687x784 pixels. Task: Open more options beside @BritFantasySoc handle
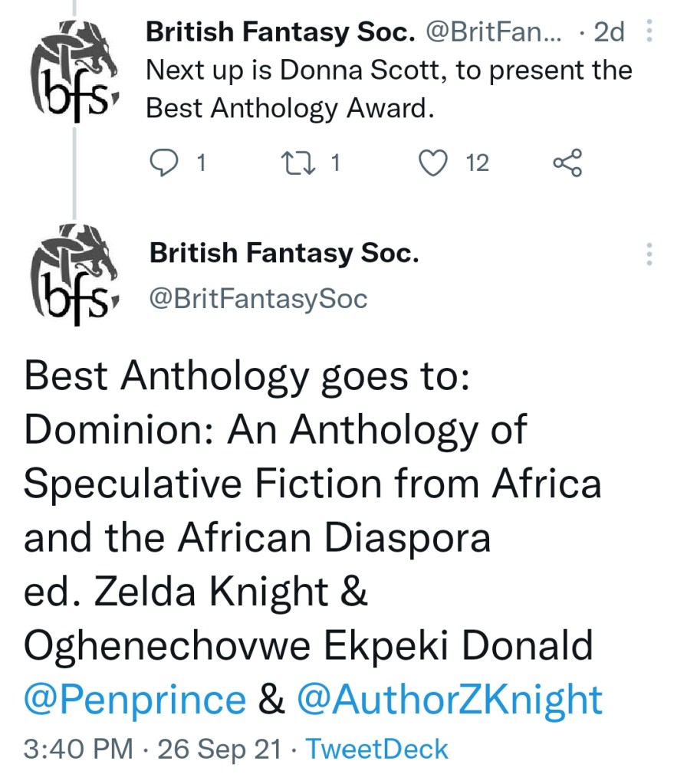click(x=649, y=254)
